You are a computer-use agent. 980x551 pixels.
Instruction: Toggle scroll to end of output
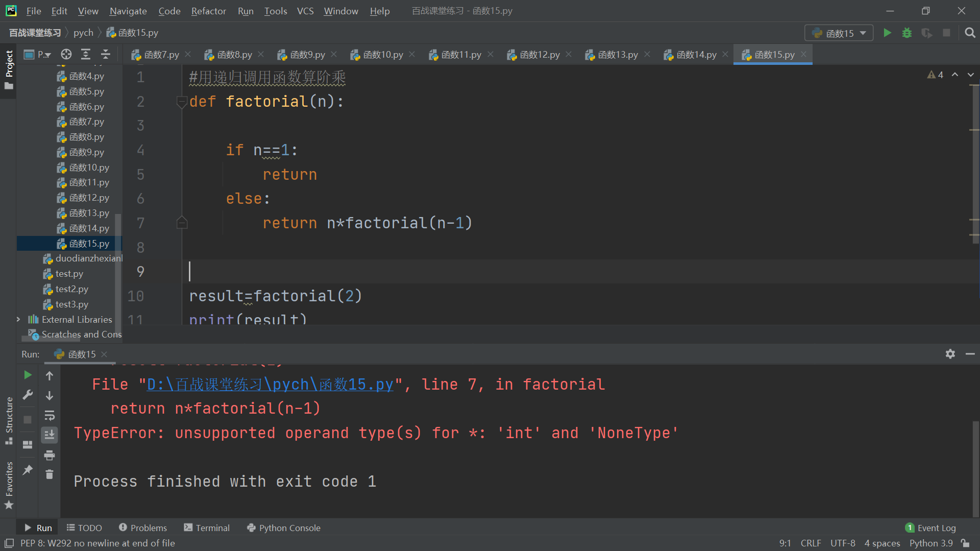50,435
